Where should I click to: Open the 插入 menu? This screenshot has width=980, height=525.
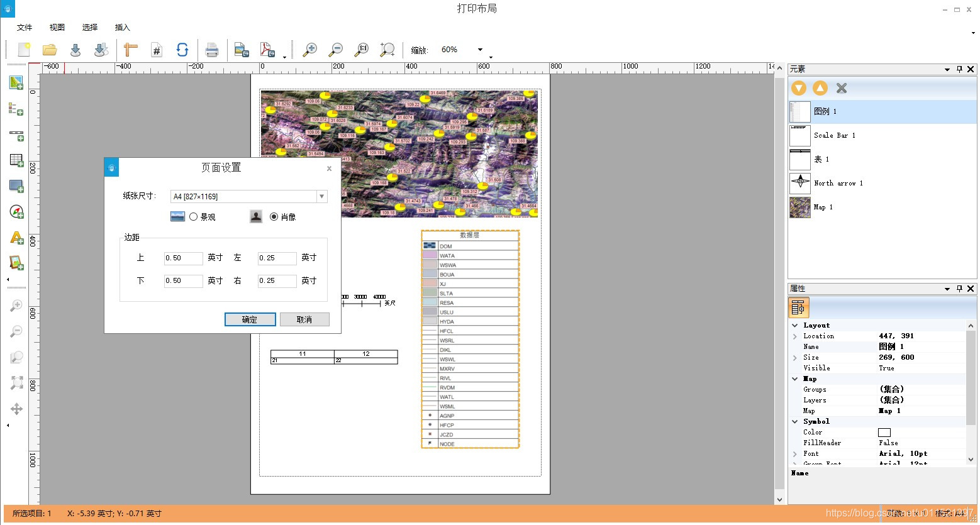123,28
